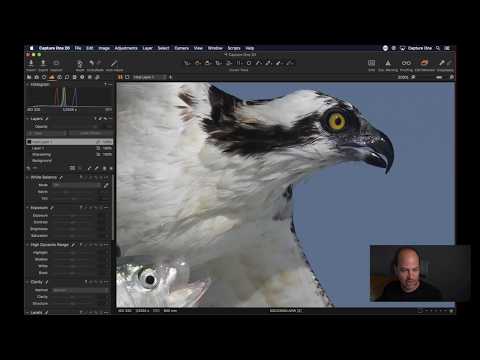Toggle the Grid icon in toolbar
The height and width of the screenshot is (360, 480).
pos(371,63)
